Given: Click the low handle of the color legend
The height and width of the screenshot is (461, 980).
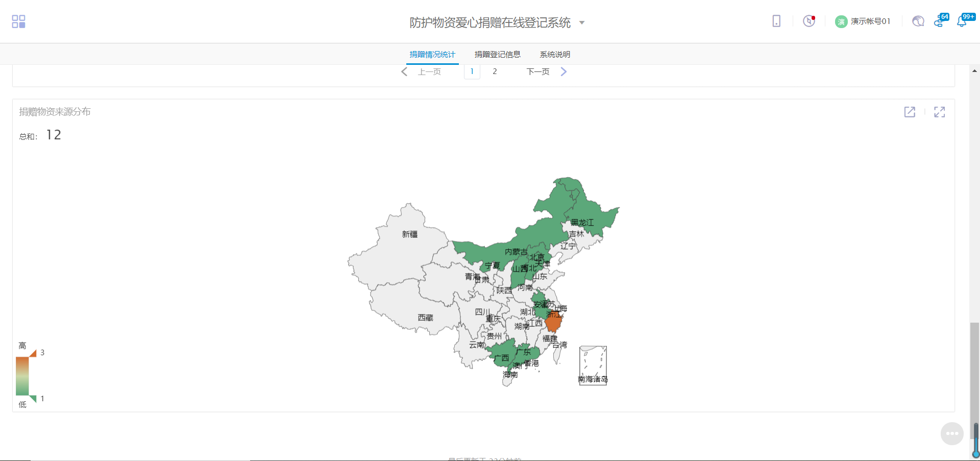Looking at the screenshot, I should [x=33, y=399].
